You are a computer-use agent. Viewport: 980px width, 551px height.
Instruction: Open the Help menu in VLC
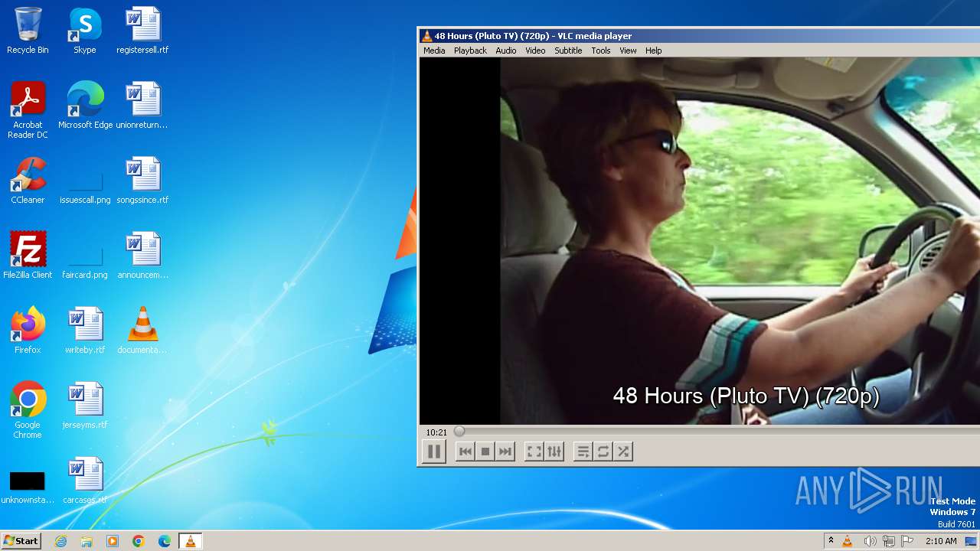coord(653,51)
